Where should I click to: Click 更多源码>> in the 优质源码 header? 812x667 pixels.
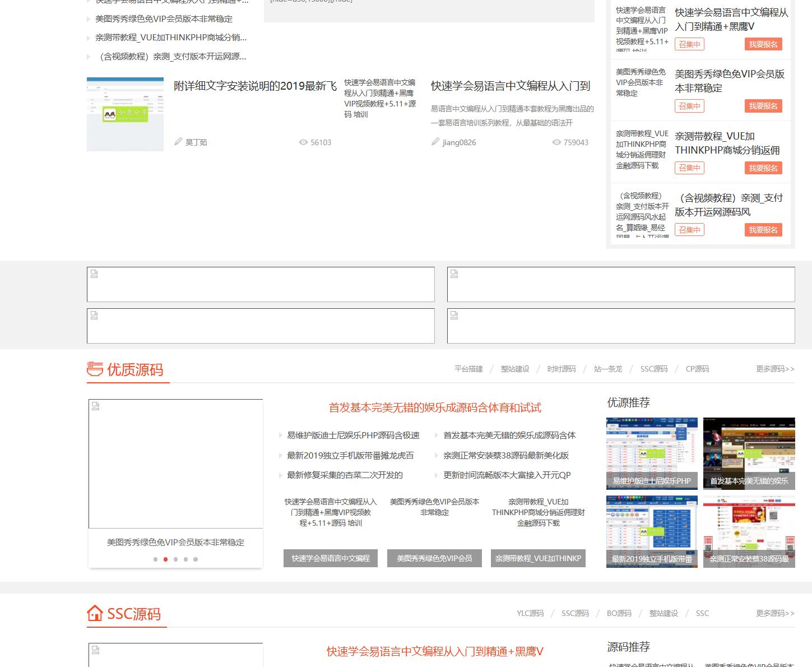pyautogui.click(x=775, y=369)
